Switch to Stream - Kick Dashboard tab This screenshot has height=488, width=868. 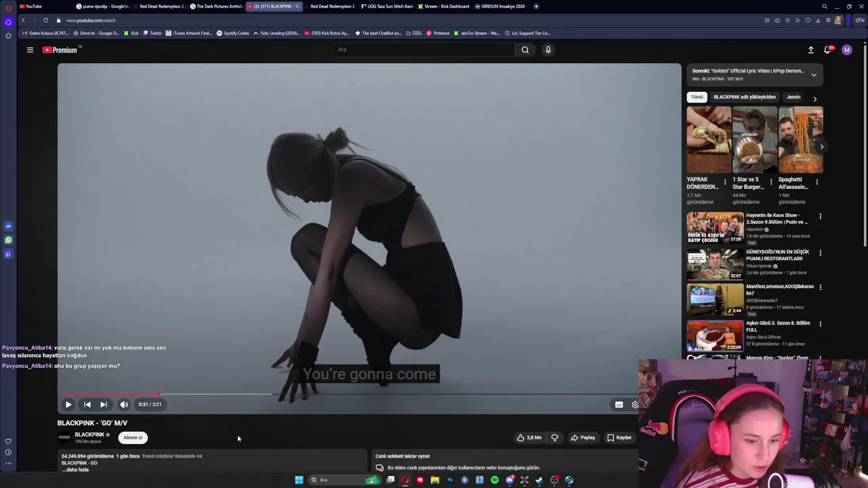point(444,6)
